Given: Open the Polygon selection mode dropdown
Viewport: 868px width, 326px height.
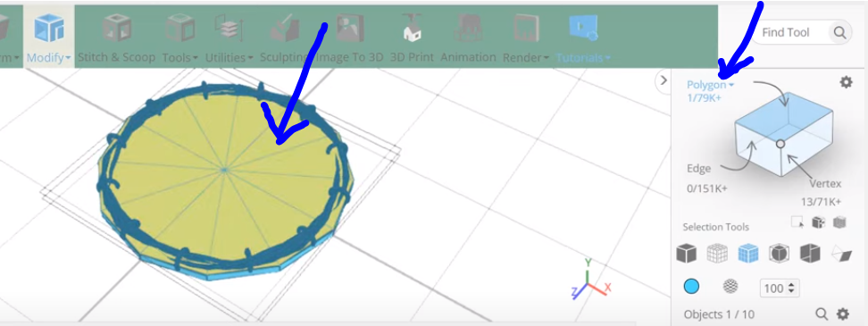Looking at the screenshot, I should 710,85.
